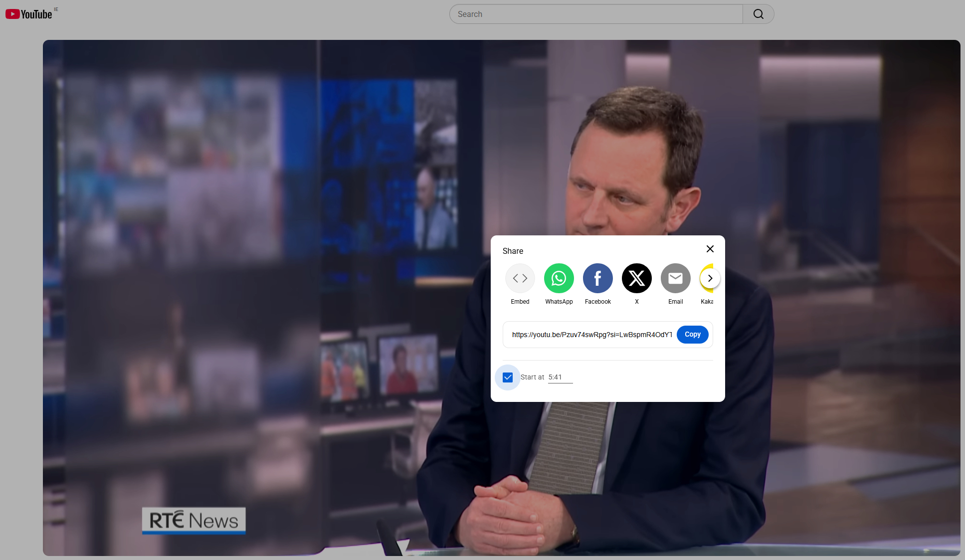Click the youtu.be share URL field
Viewport: 965px width, 560px height.
click(591, 335)
